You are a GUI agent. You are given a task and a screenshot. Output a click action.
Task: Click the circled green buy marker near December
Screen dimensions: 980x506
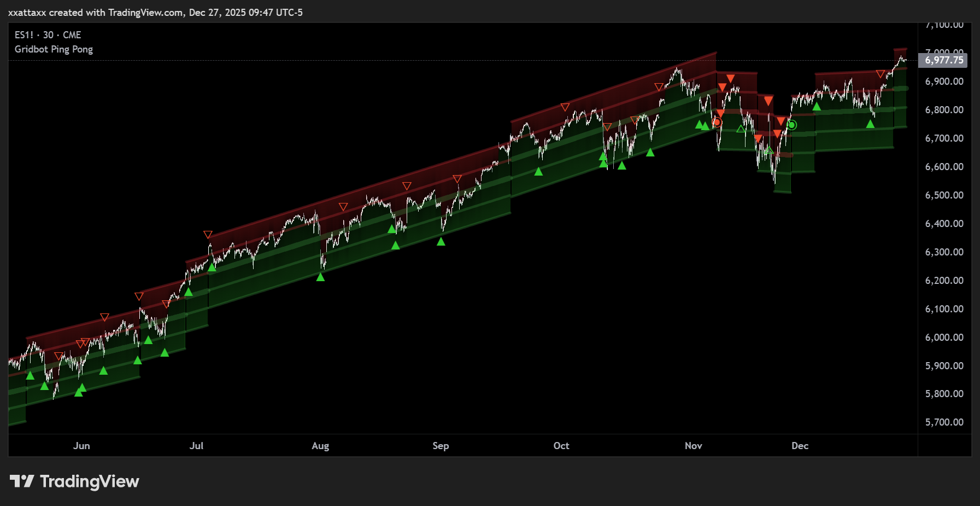click(791, 125)
